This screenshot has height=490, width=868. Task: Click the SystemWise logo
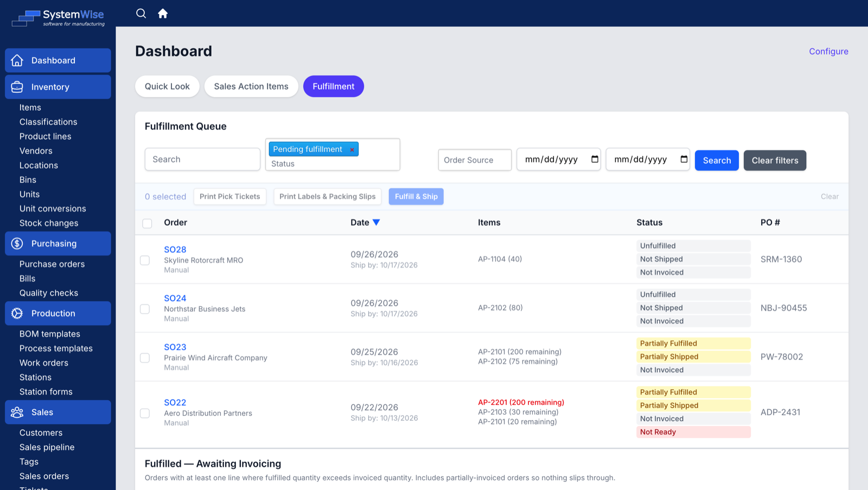(x=58, y=17)
